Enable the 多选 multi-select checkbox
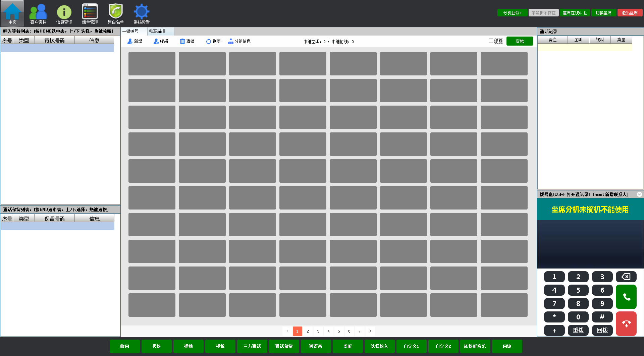 [x=491, y=41]
